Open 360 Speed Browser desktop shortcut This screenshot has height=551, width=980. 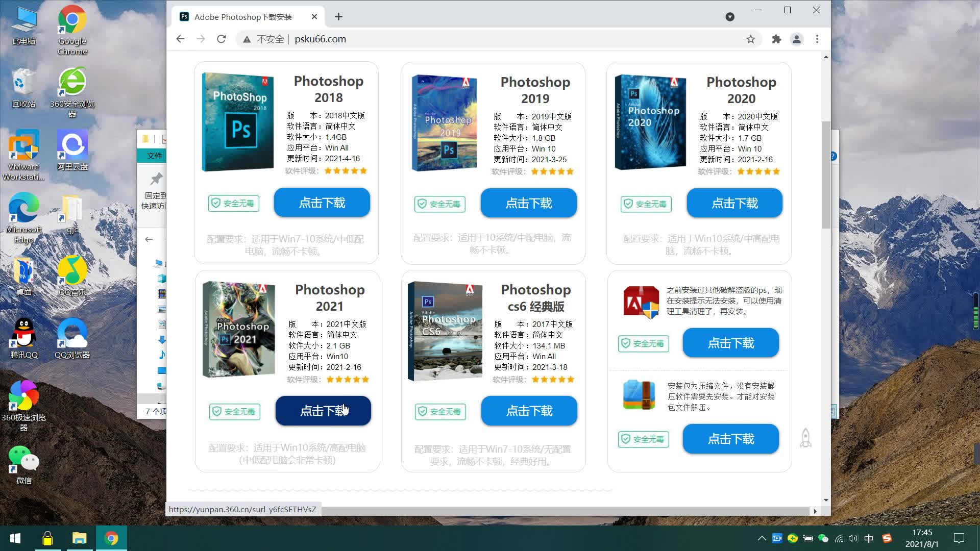click(x=24, y=406)
